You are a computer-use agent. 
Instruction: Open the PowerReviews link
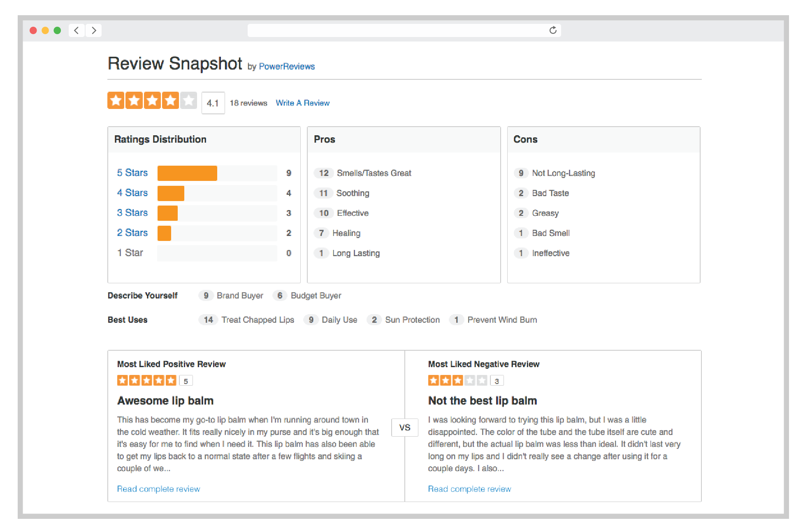(x=287, y=67)
